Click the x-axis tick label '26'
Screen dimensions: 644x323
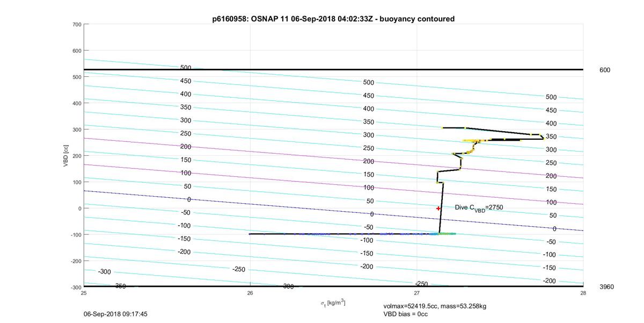(x=250, y=293)
